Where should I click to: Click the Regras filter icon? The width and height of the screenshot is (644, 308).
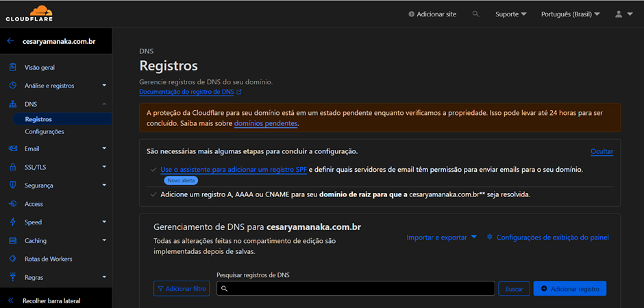[x=13, y=277]
